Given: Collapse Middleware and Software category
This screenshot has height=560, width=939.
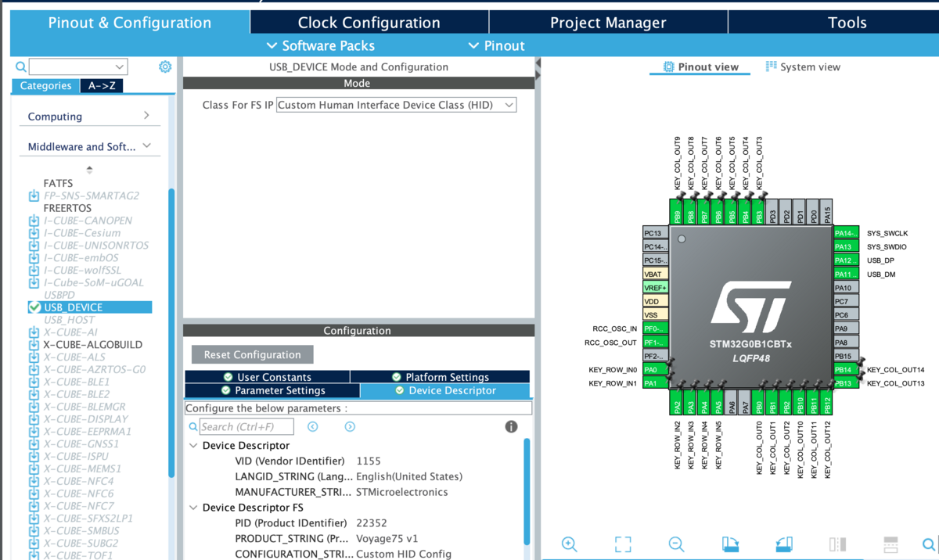Looking at the screenshot, I should coord(89,146).
